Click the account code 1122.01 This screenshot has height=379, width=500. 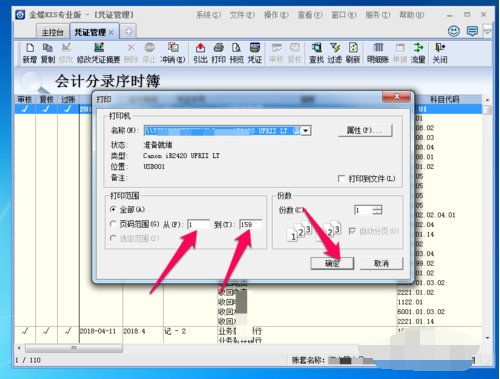[x=410, y=302]
